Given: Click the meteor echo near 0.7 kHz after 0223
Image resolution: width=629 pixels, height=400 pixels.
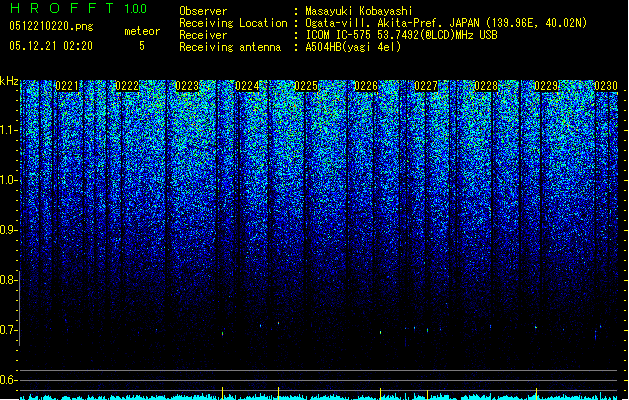Looking at the screenshot, I should click(x=223, y=333).
